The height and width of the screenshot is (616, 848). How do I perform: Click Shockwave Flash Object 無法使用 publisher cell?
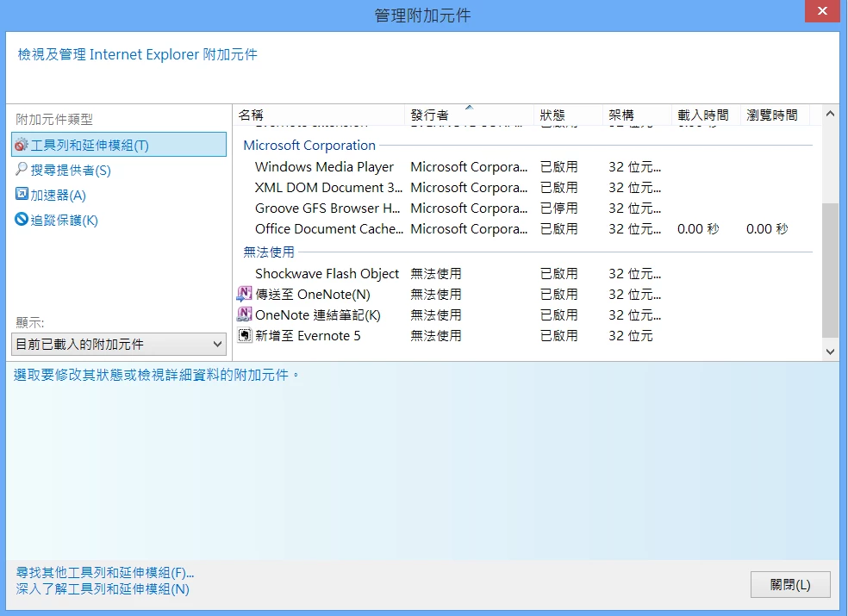(x=436, y=273)
